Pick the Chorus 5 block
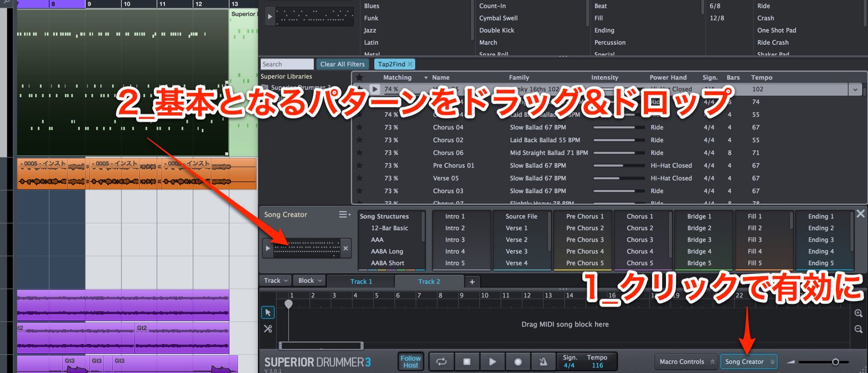Screen dimensions: 868x373 point(639,263)
